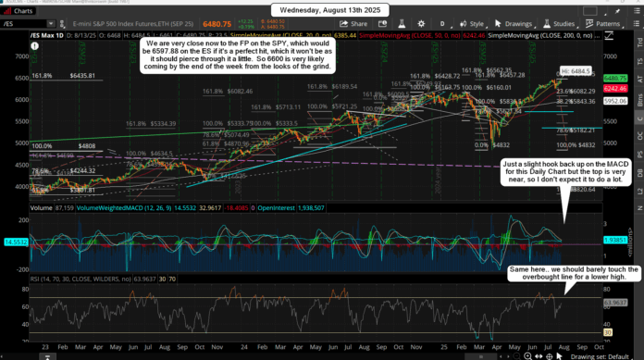Open the PS sidebar tab
This screenshot has width=644, height=360.
tap(639, 155)
